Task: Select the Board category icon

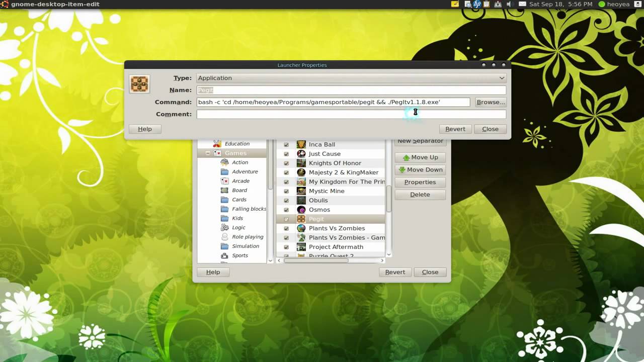Action: point(224,191)
